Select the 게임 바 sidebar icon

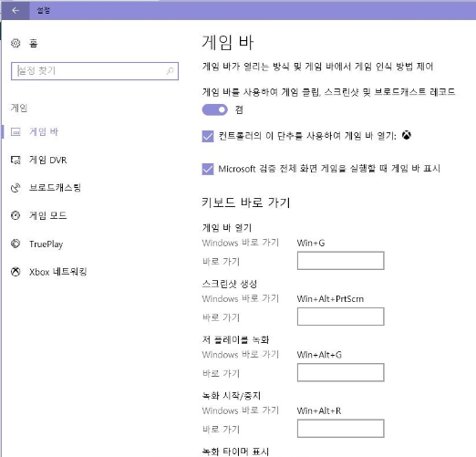click(x=16, y=131)
